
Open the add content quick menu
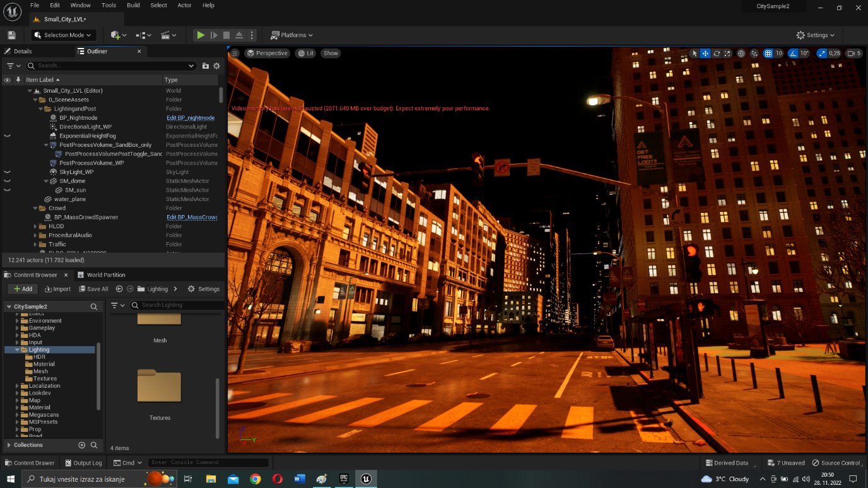coord(119,35)
